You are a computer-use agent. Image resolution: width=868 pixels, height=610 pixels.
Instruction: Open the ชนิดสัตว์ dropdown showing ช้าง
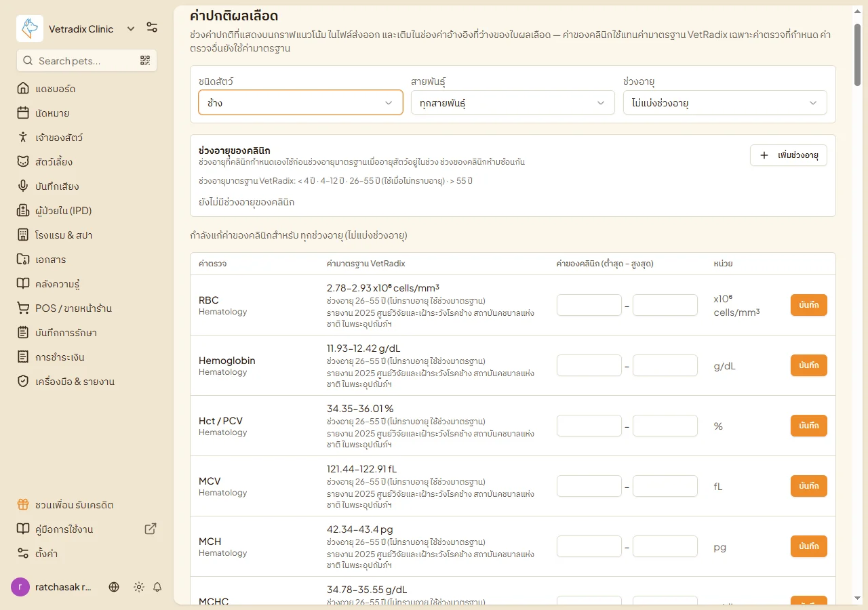click(x=300, y=103)
